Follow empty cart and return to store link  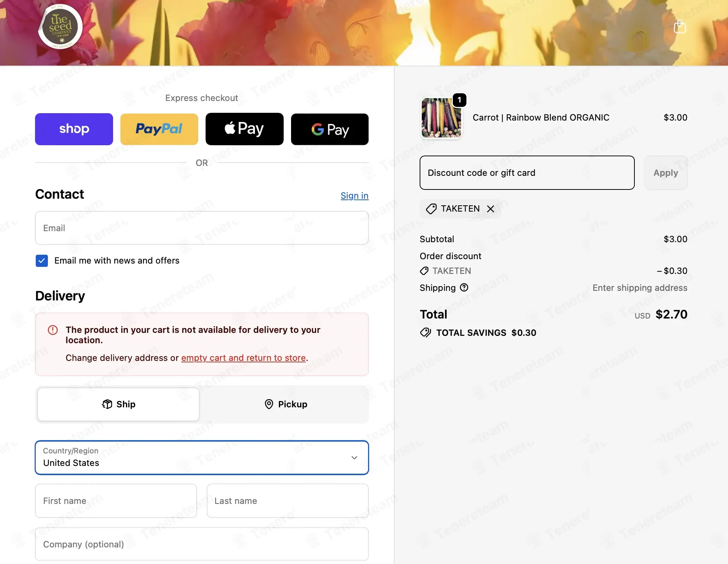coord(244,358)
